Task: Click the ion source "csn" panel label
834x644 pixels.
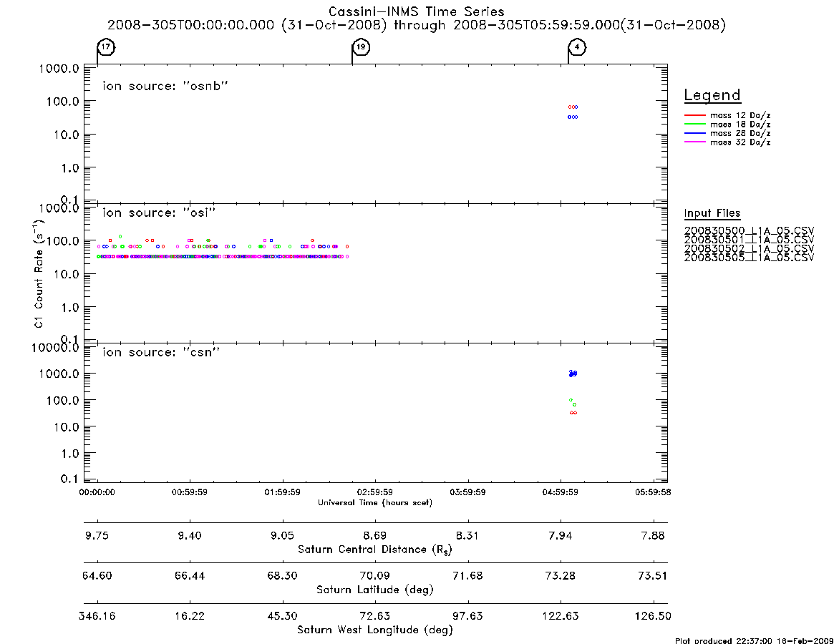Action: (x=161, y=352)
